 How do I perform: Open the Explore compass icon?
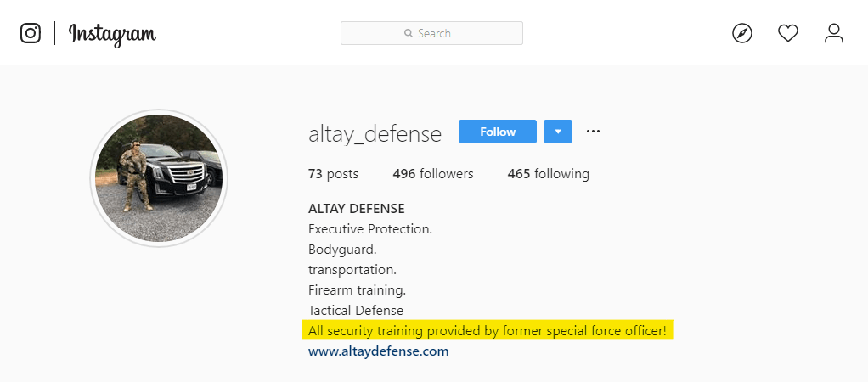742,33
